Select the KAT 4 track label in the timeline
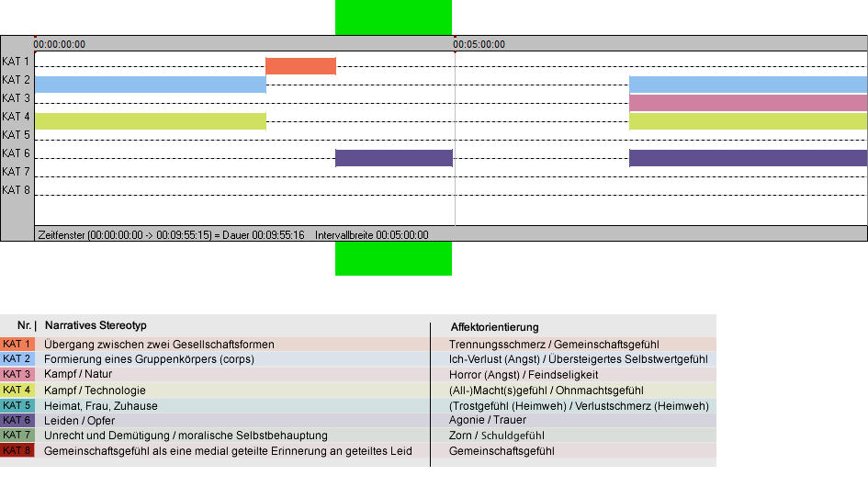 point(16,117)
